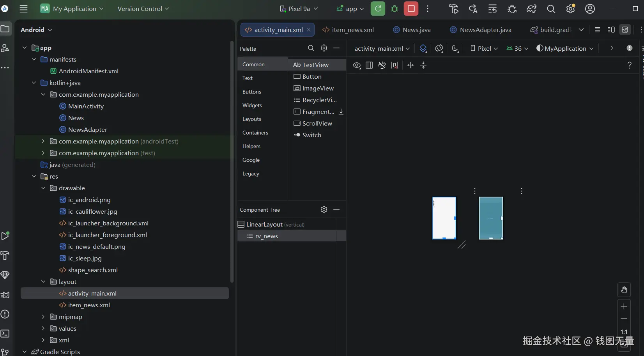Open Palette settings gear
This screenshot has width=644, height=356.
coord(324,48)
